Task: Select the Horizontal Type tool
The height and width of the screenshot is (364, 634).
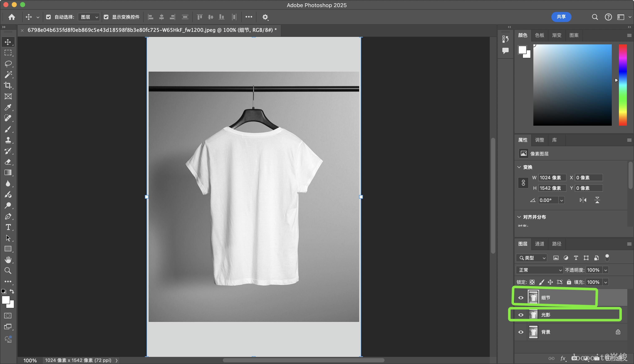Action: coord(8,227)
